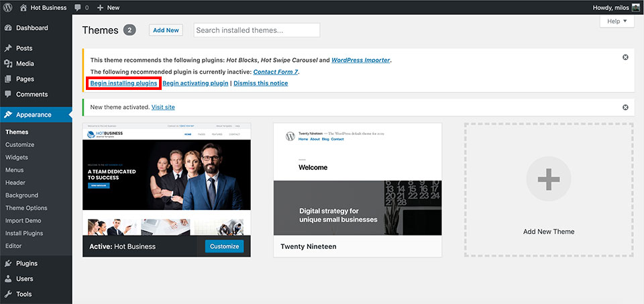
Task: Click the Posts pushpin icon
Action: coord(8,48)
